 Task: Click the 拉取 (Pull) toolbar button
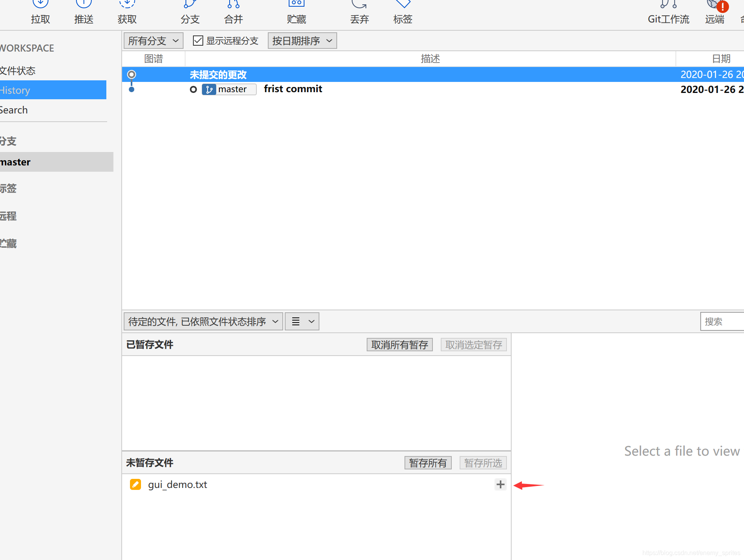pos(41,12)
